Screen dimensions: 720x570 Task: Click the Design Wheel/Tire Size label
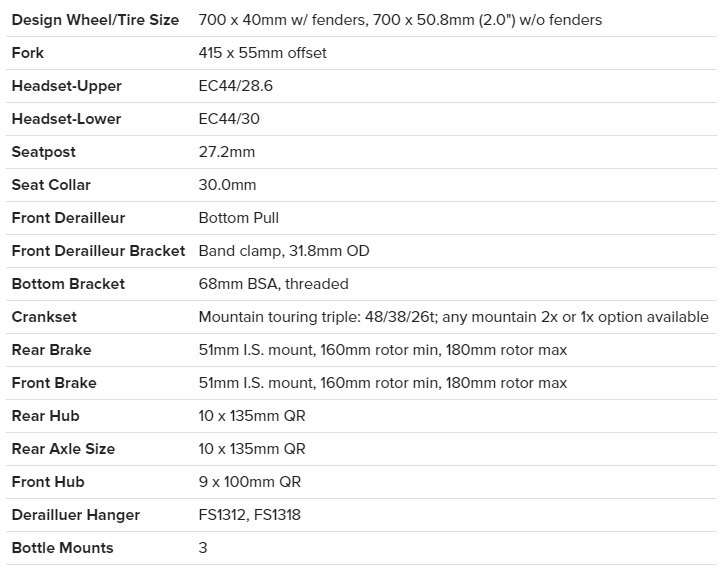(x=95, y=20)
